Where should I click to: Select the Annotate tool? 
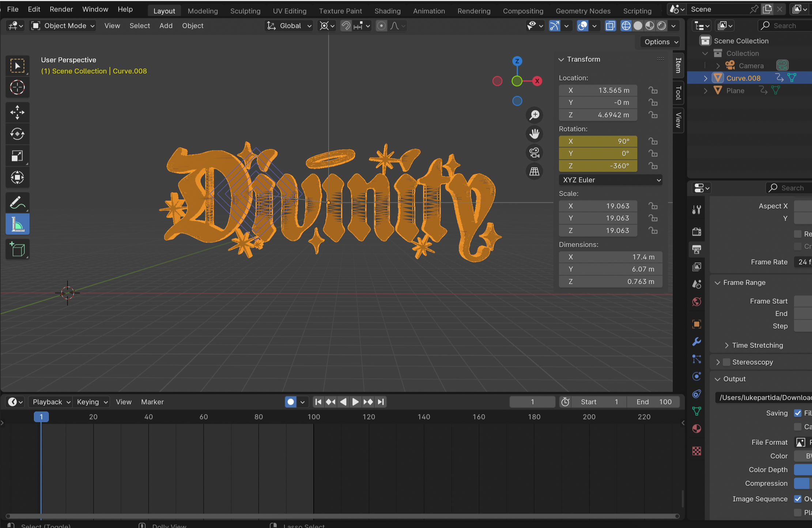click(17, 203)
